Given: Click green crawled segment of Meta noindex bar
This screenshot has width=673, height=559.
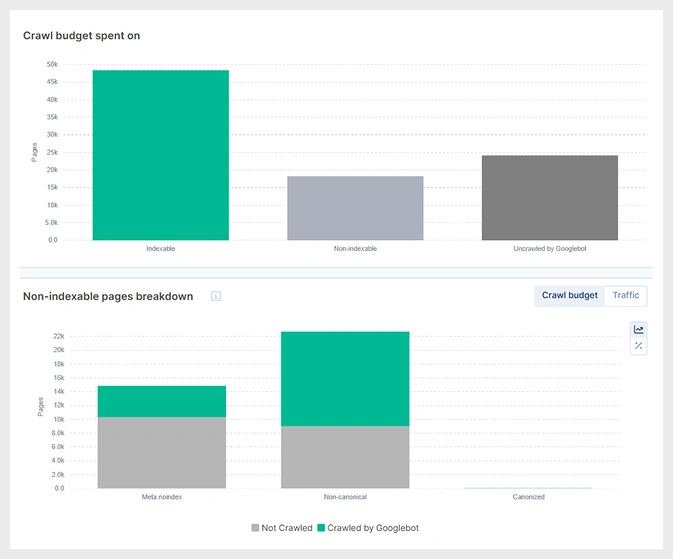Looking at the screenshot, I should click(161, 401).
